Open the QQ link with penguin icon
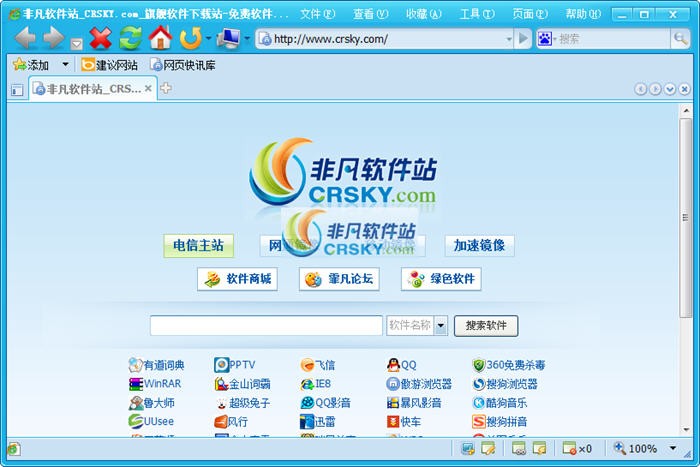Screen dimensions: 700x467 (402, 365)
